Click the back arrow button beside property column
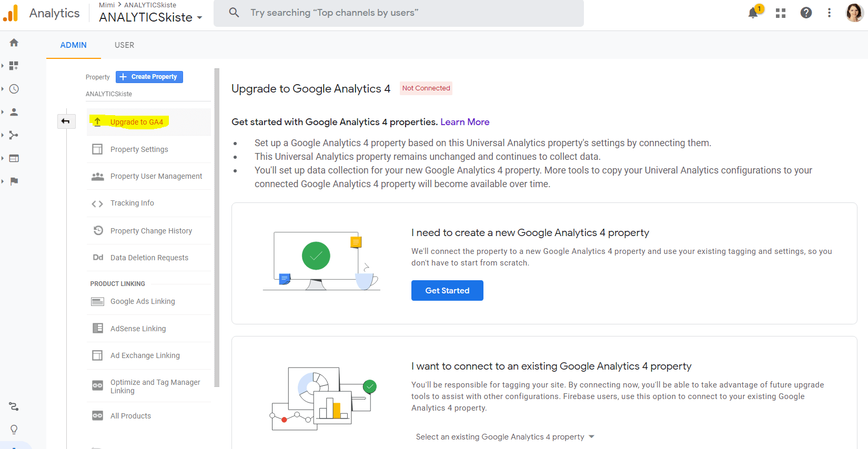This screenshot has width=868, height=449. coord(66,121)
